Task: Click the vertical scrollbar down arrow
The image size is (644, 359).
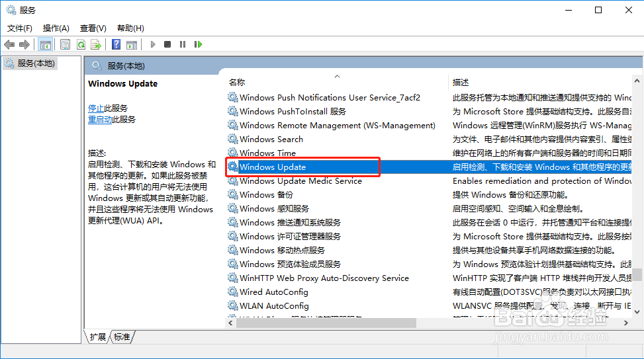Action: (637, 312)
